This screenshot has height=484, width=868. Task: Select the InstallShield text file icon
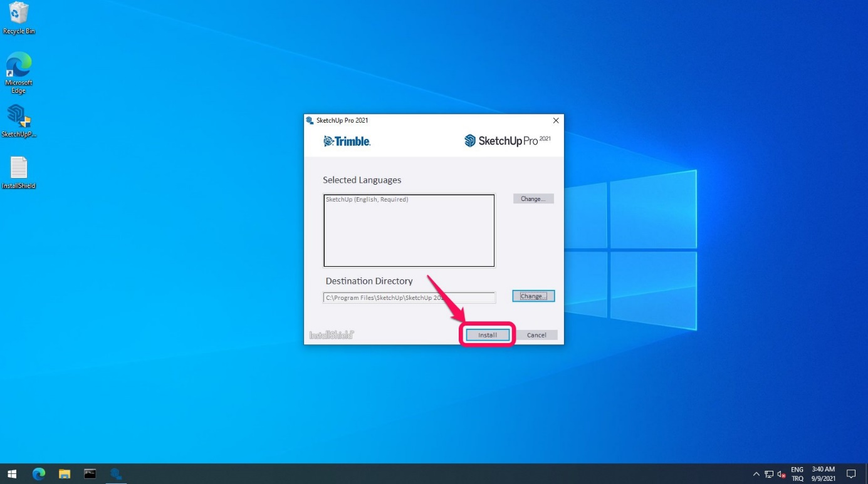click(19, 173)
